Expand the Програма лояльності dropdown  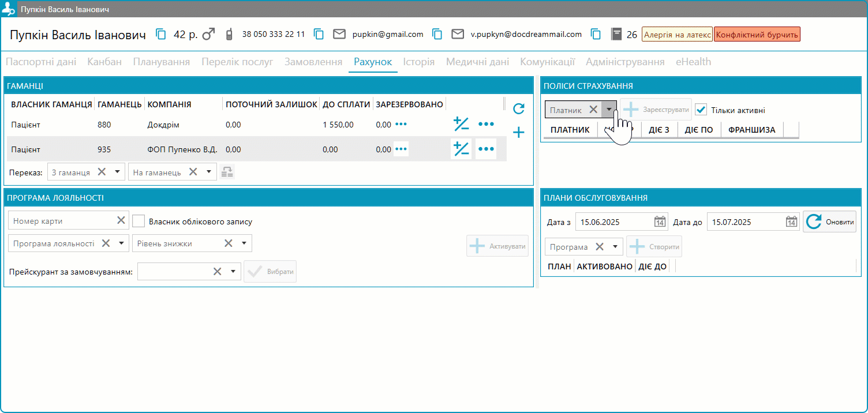point(121,243)
